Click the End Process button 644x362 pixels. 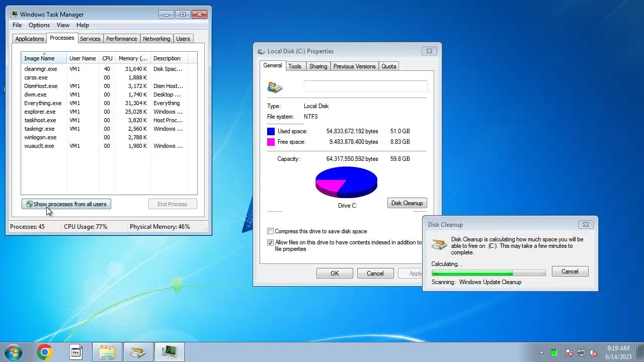click(173, 204)
